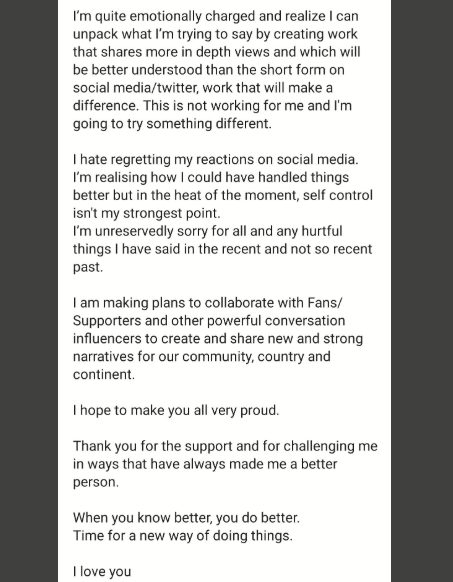This screenshot has height=582, width=453.
Task: Click "I hope to make you all very proud."
Action: [x=176, y=411]
